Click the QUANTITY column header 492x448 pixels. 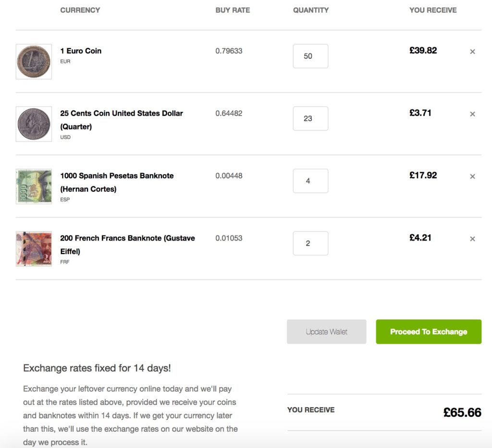tap(310, 10)
